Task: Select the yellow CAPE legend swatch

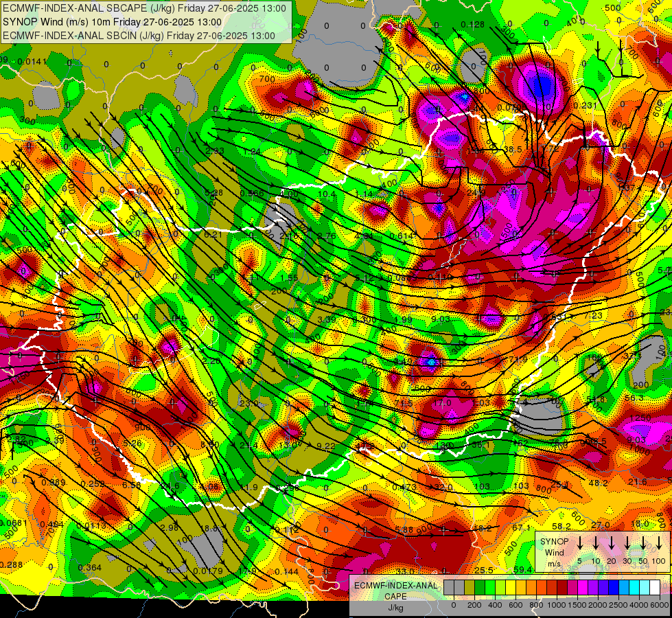Action: tap(511, 588)
